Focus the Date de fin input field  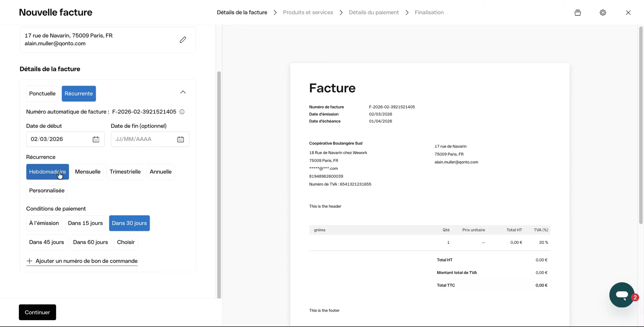(x=143, y=139)
